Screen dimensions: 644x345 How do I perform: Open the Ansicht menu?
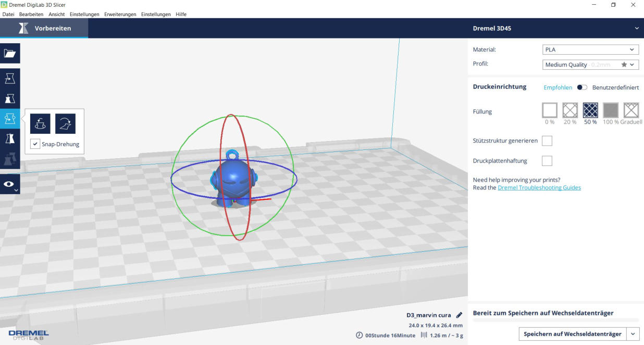click(57, 14)
